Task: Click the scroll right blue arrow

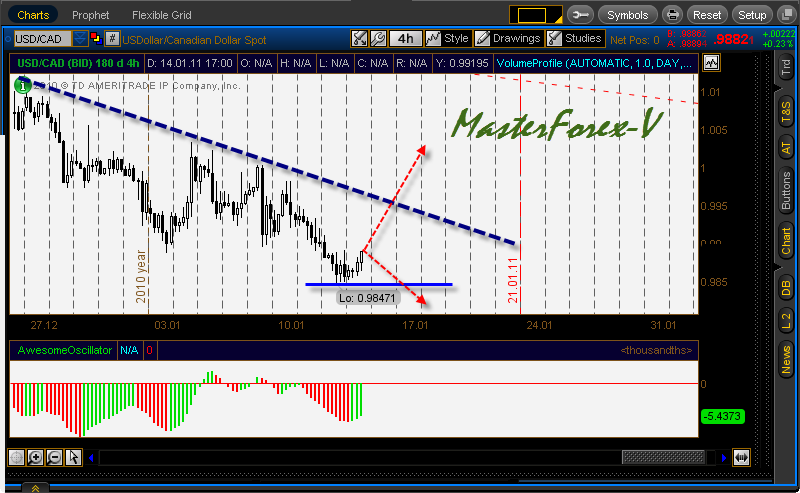Action: point(723,458)
